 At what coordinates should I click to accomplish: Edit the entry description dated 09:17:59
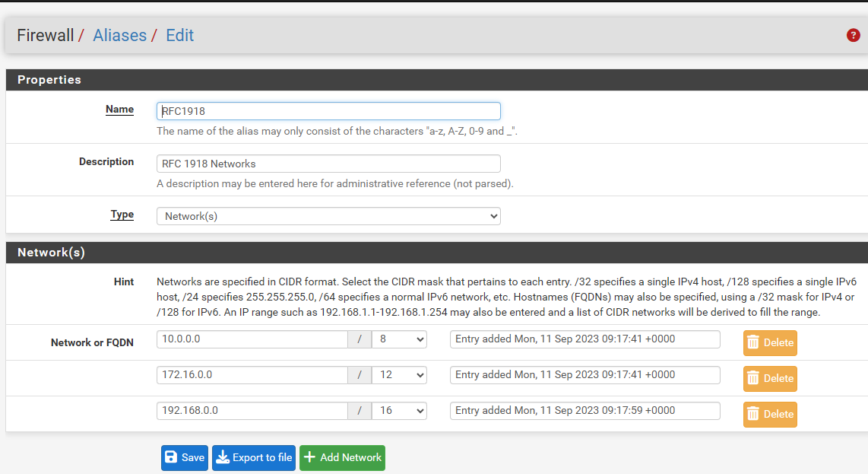click(584, 411)
